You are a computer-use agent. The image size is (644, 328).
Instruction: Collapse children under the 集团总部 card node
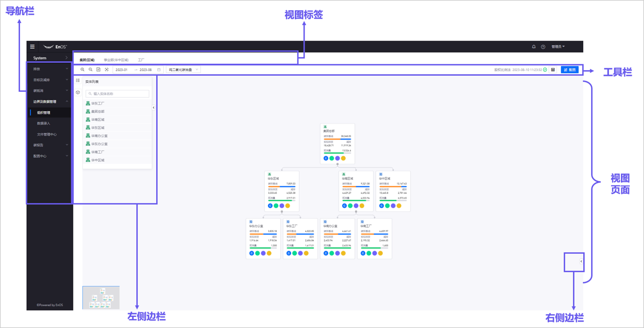click(x=338, y=164)
